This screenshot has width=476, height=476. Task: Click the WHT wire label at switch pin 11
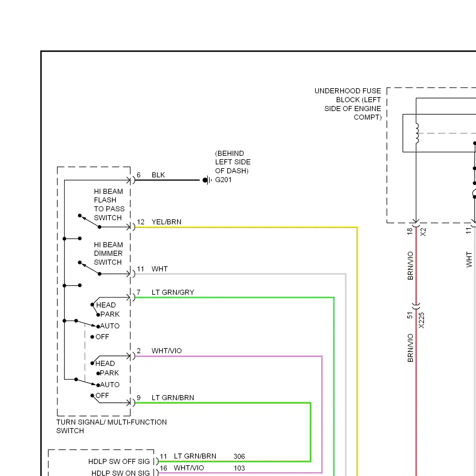click(x=160, y=269)
